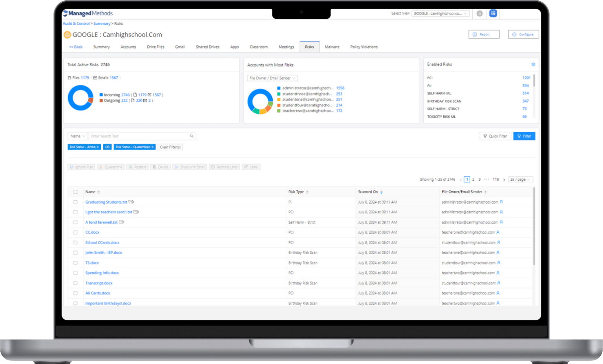Click the PCI count 1201
This screenshot has height=364, width=603.
coord(526,78)
